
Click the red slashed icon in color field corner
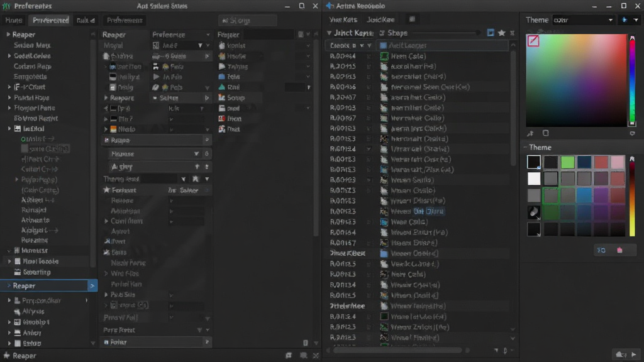coord(533,41)
